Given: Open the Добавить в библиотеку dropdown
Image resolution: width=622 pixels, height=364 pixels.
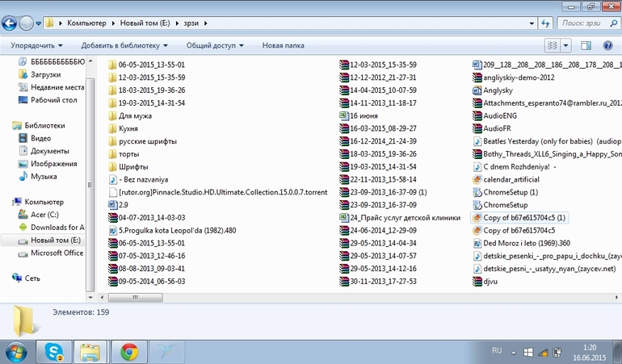Looking at the screenshot, I should point(124,46).
